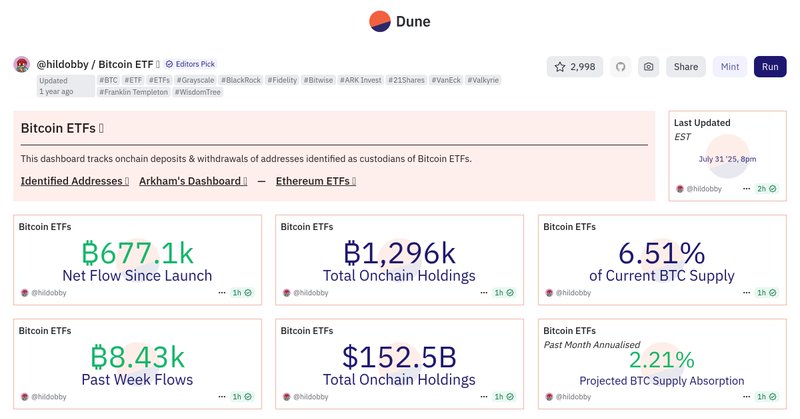Select the #Grayscale tag

coord(195,80)
